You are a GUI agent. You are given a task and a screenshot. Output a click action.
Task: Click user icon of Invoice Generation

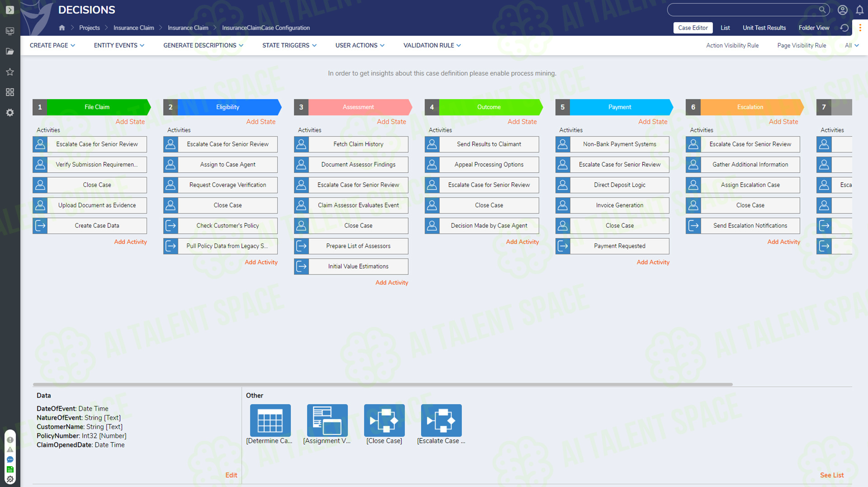pos(563,205)
